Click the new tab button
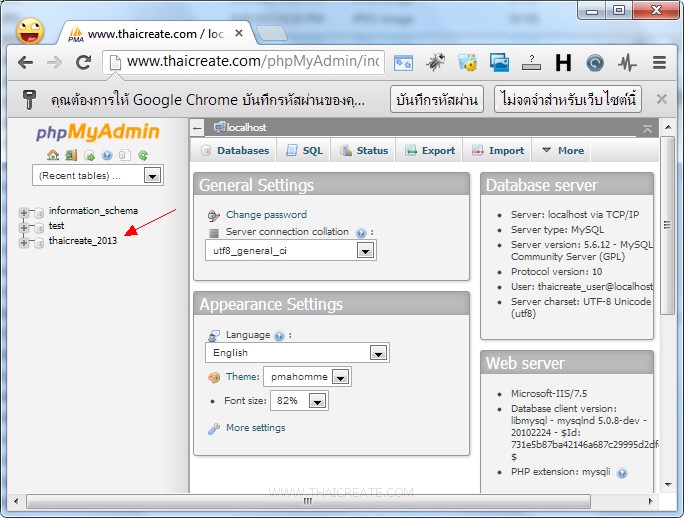The width and height of the screenshot is (684, 518). tap(271, 33)
